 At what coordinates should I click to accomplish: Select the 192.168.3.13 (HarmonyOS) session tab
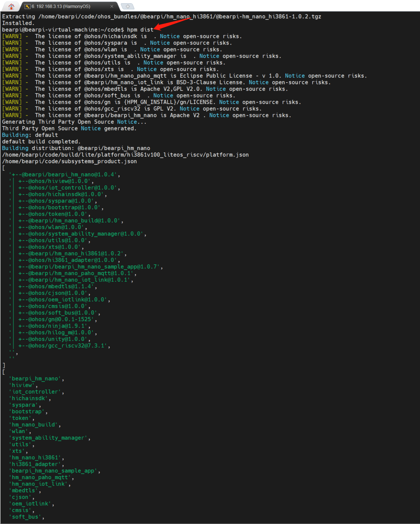click(x=62, y=7)
